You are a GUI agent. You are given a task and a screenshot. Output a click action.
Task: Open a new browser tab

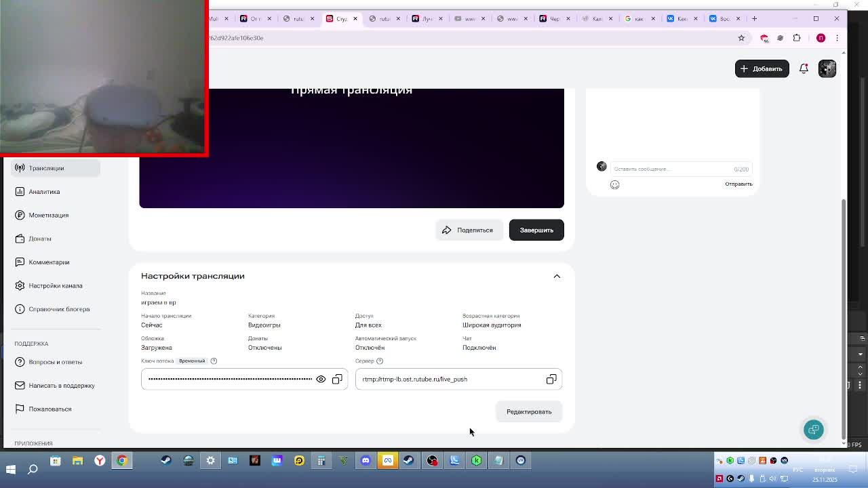pyautogui.click(x=754, y=18)
